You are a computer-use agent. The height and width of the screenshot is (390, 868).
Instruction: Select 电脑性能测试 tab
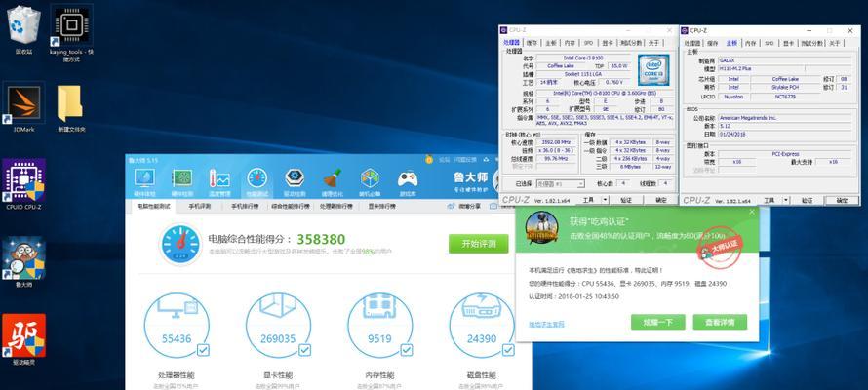(152, 207)
